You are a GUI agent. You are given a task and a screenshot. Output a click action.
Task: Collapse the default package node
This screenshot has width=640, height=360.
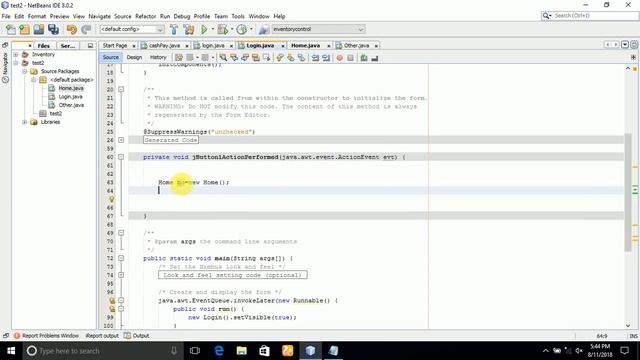(33, 80)
